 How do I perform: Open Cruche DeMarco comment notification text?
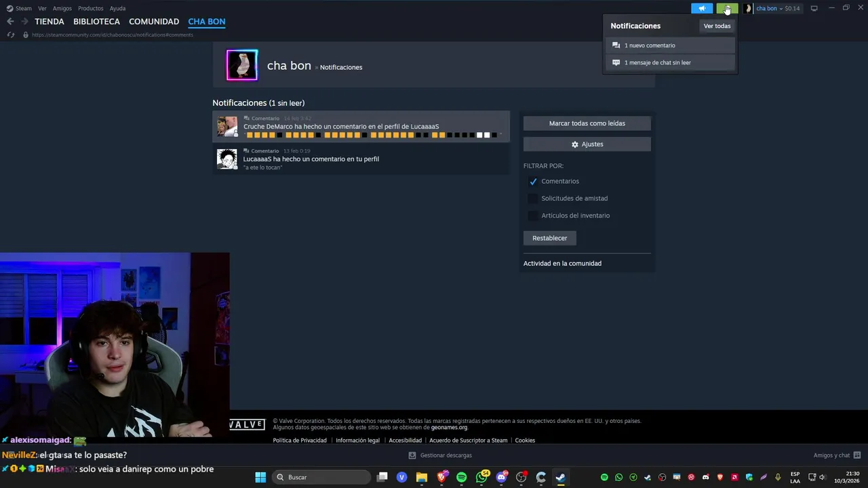coord(341,127)
